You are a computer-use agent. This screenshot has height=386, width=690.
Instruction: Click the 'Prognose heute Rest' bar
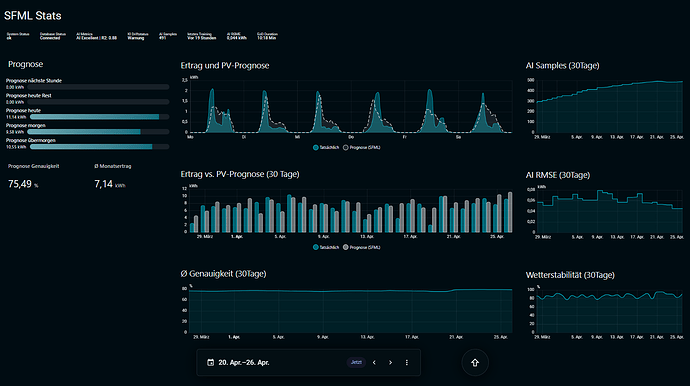point(98,102)
